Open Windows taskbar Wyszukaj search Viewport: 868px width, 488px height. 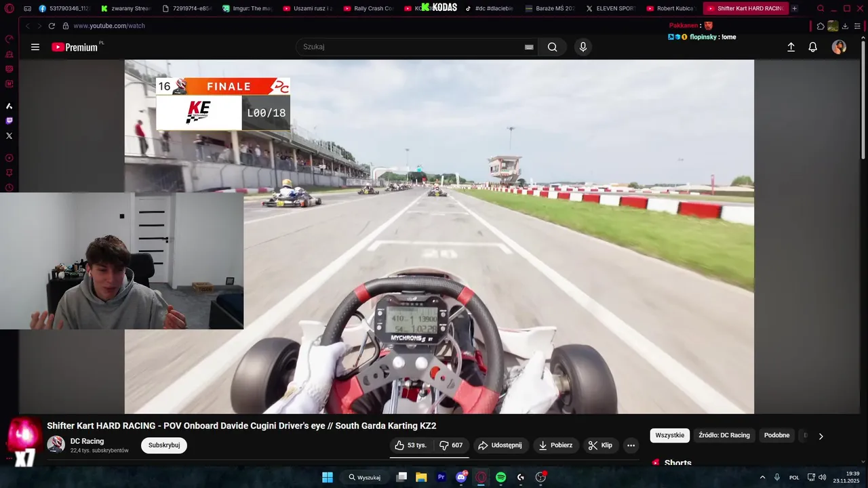pos(365,477)
